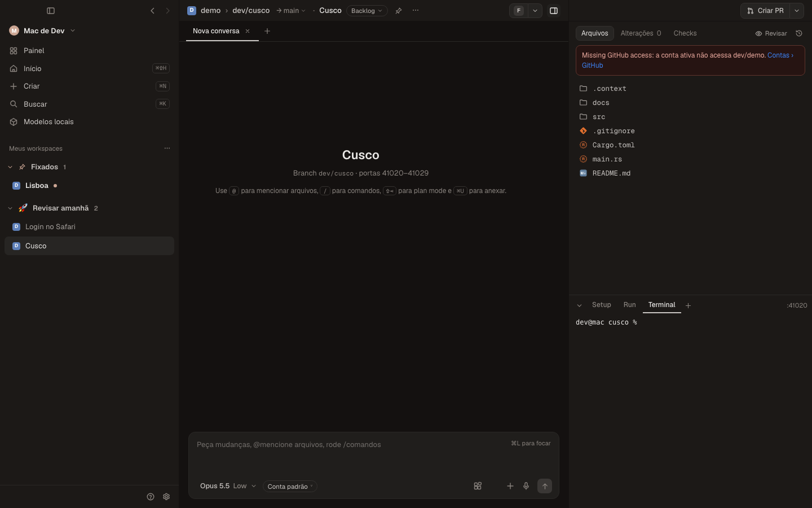Viewport: 812px width, 508px height.
Task: Close the Nova conversa tab
Action: [248, 31]
